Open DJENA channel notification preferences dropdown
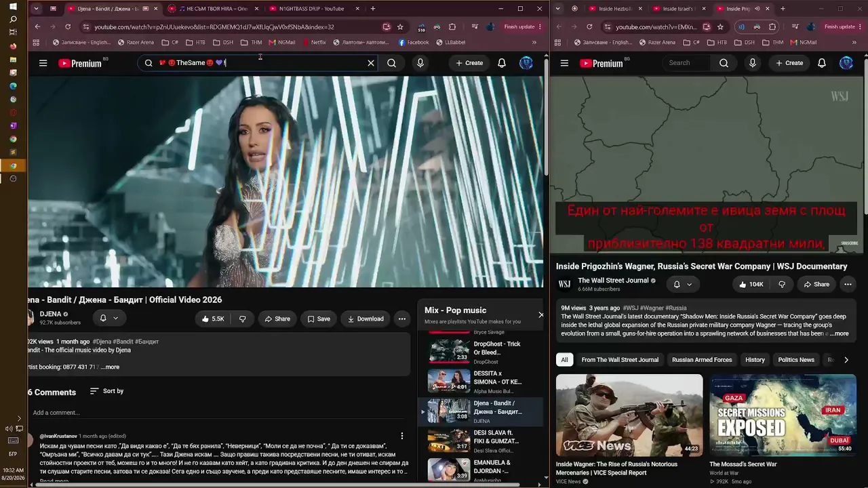 pos(108,318)
